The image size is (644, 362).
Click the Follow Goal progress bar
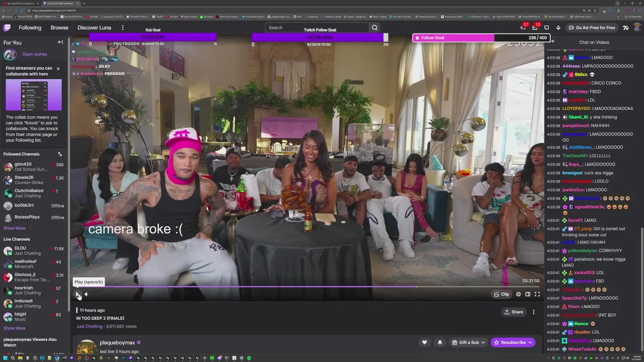481,38
